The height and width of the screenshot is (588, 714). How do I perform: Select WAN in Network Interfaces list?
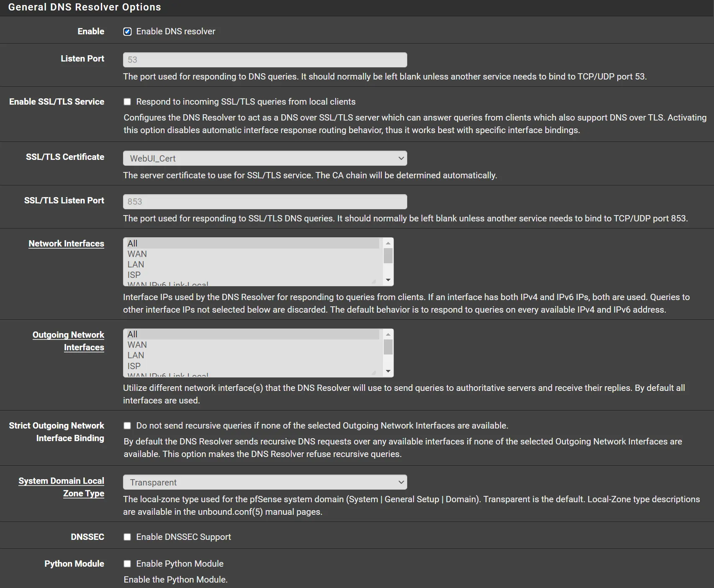click(137, 254)
